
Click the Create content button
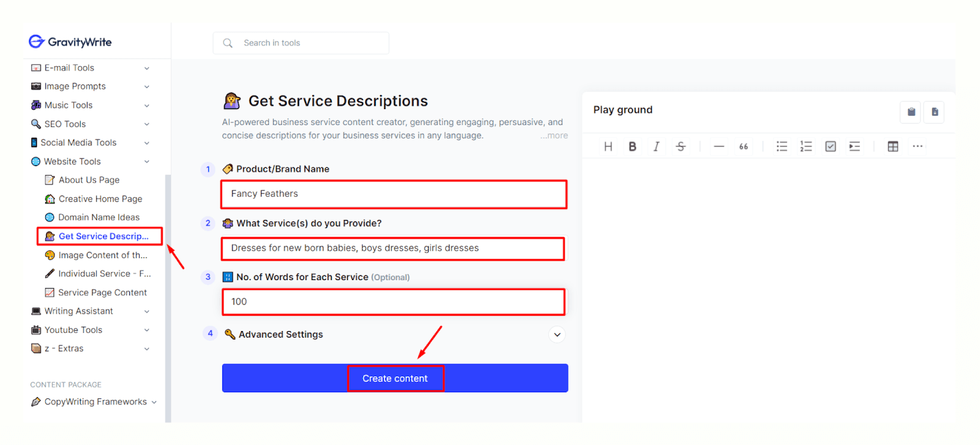click(x=395, y=378)
